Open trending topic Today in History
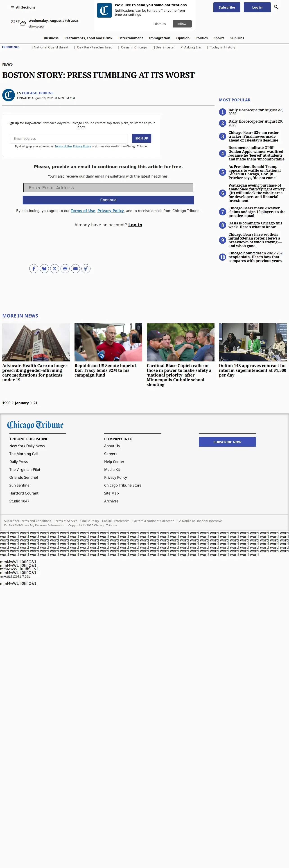 click(221, 48)
